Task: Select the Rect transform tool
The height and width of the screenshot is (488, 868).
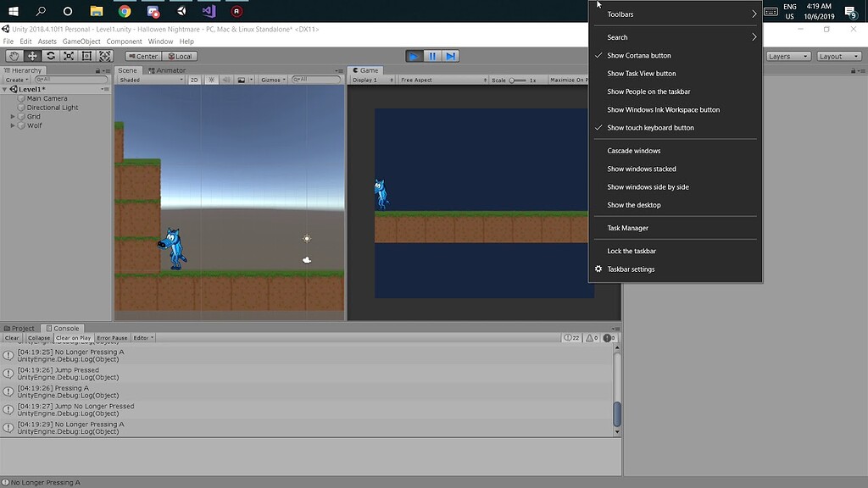Action: point(87,56)
